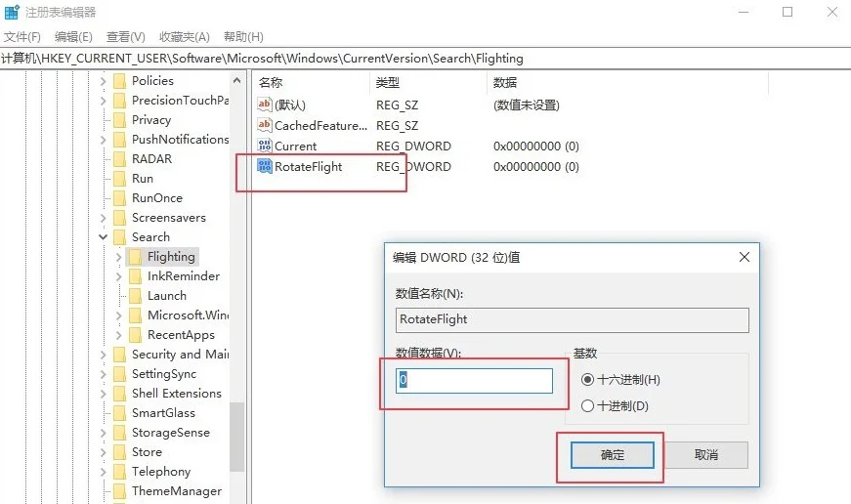Click the CachedFeature row's REG_SZ type cell

397,125
